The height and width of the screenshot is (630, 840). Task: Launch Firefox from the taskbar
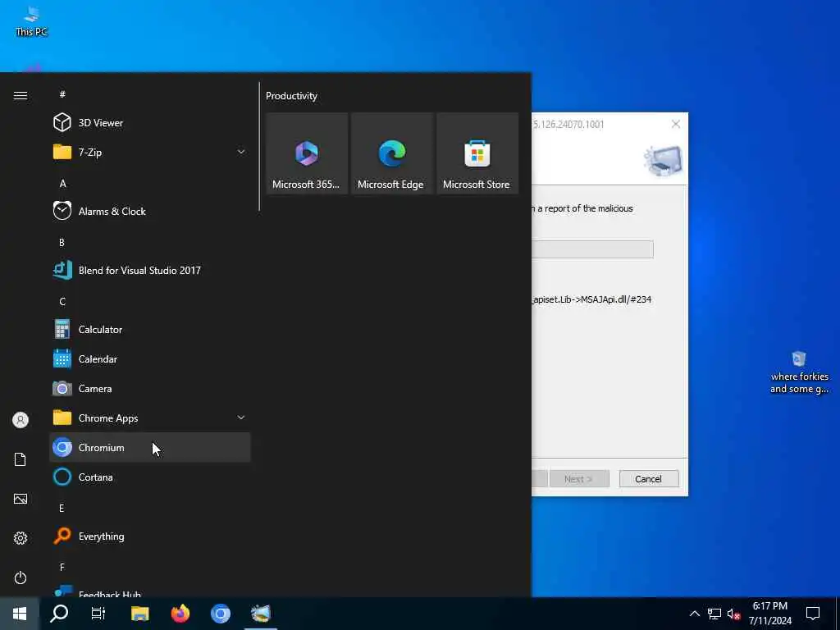tap(180, 614)
